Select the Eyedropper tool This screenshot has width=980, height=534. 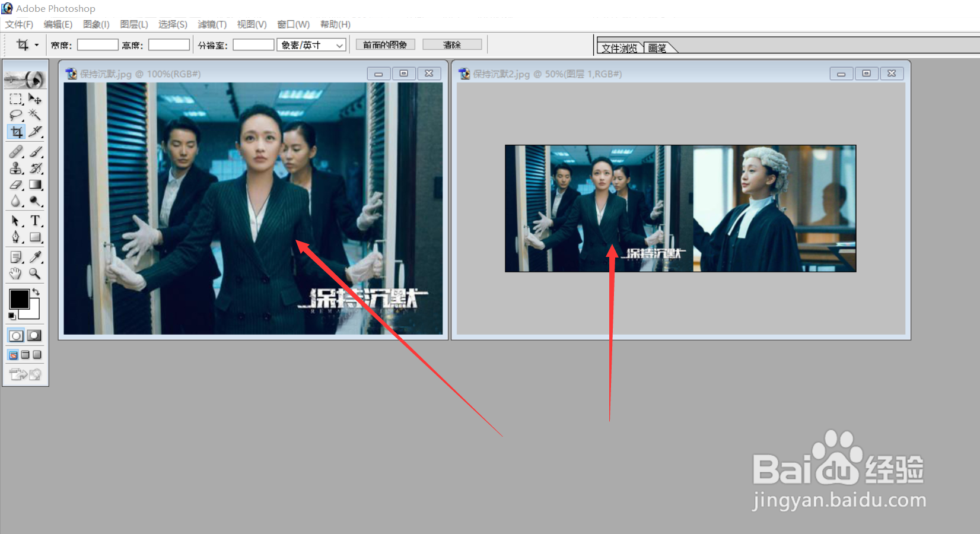tap(35, 257)
